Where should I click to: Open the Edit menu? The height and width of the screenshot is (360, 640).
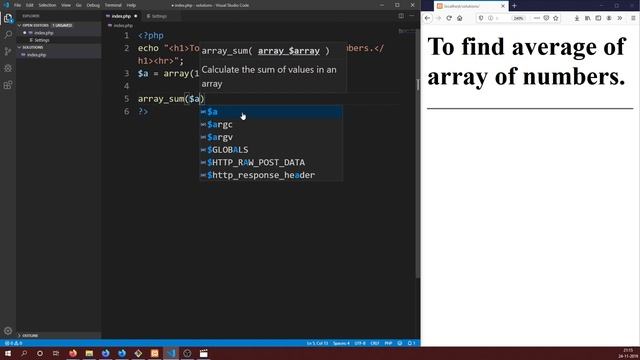(x=30, y=5)
